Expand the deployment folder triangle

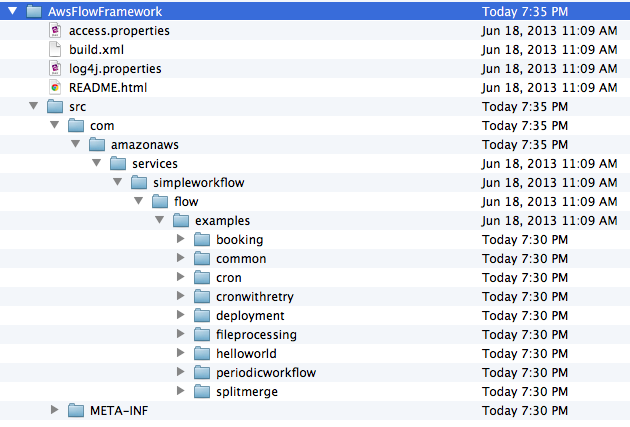point(181,315)
